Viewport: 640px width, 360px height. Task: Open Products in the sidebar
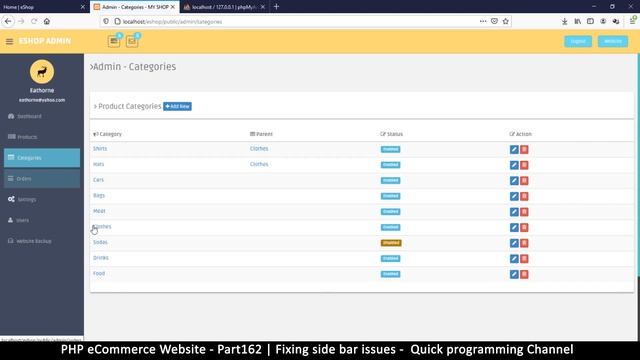42,137
